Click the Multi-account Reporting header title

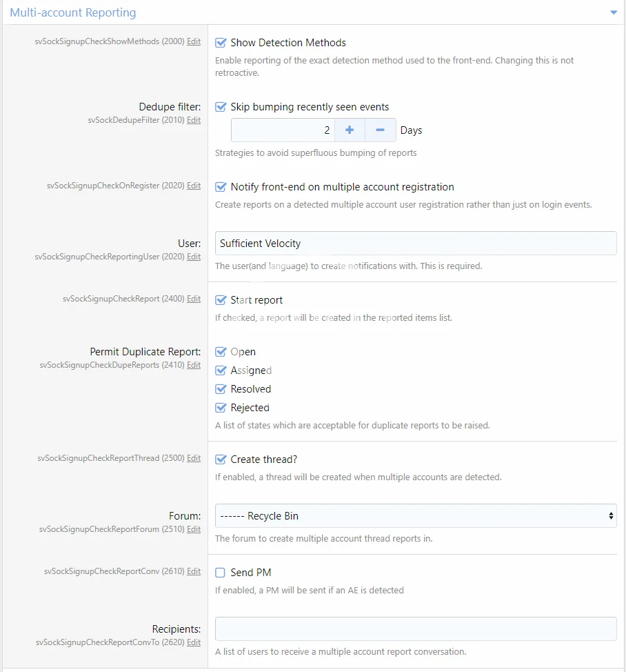pyautogui.click(x=73, y=12)
